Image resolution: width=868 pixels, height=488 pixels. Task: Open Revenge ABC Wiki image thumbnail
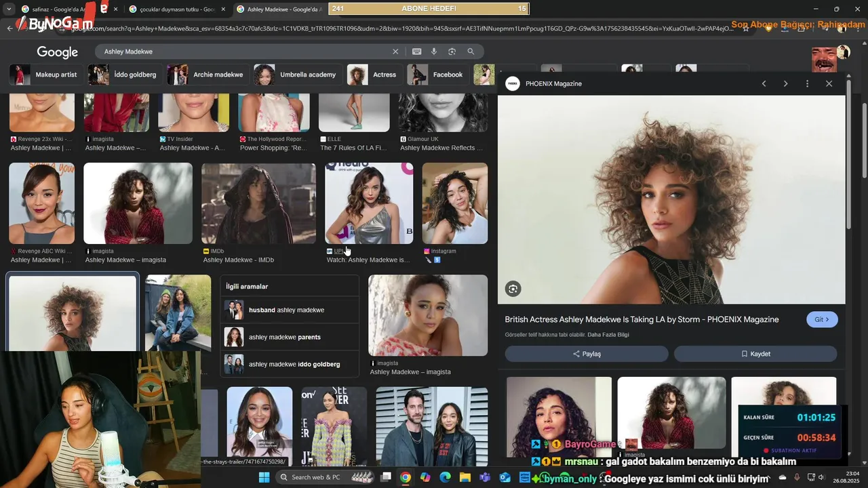point(42,203)
